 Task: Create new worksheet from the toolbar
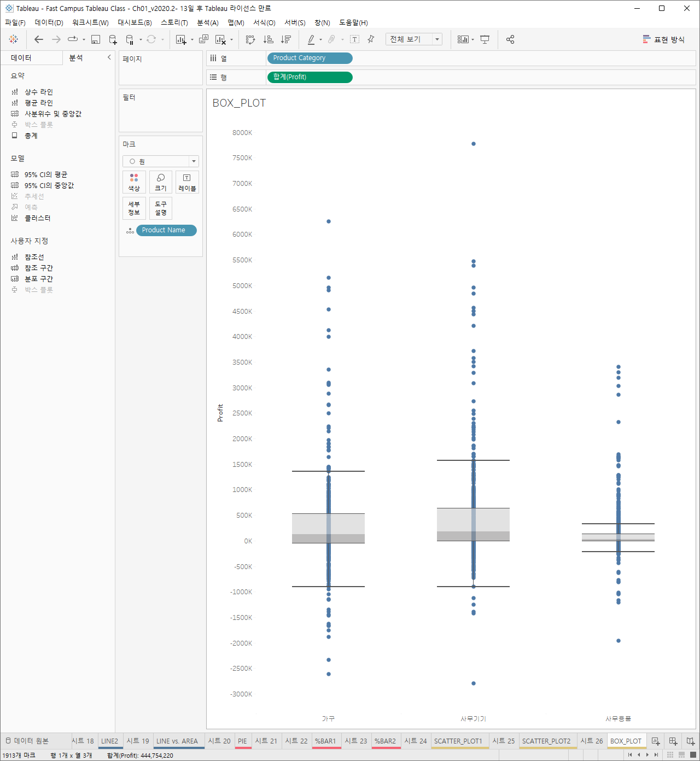[x=181, y=39]
